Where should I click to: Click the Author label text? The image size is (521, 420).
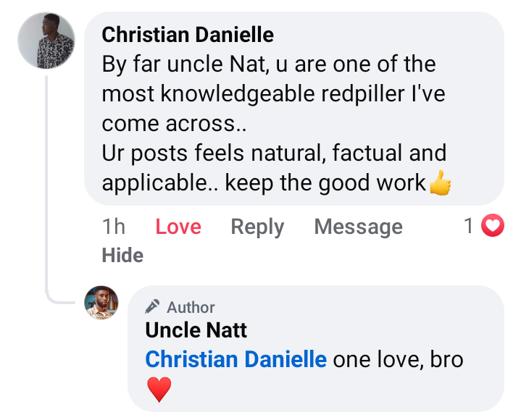click(191, 307)
